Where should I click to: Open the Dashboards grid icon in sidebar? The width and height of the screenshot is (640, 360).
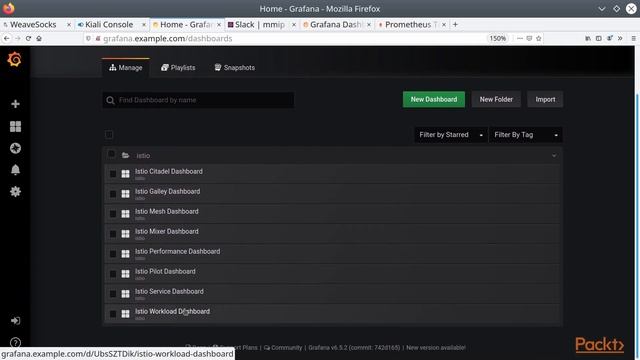click(15, 127)
